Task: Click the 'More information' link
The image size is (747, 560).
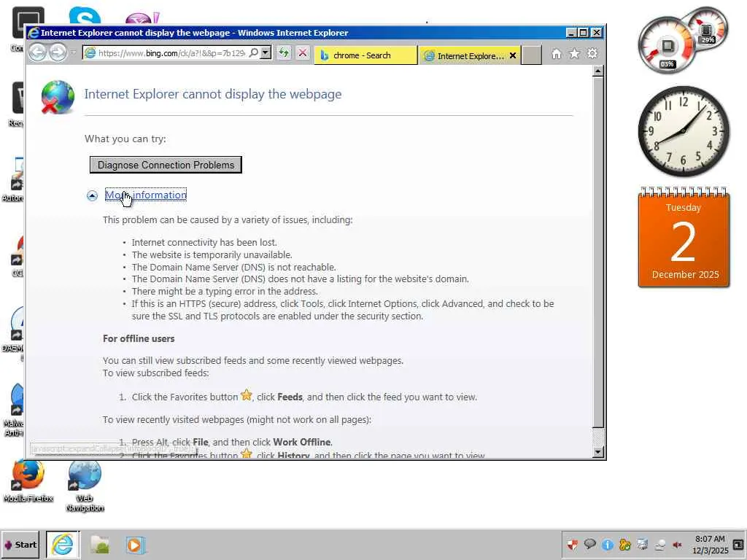Action: [146, 195]
